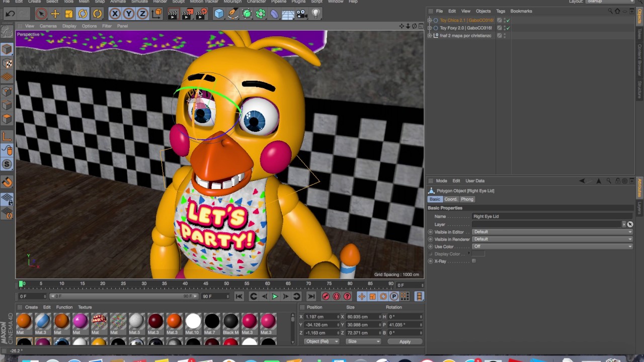Open the Character menu
Image resolution: width=644 pixels, height=362 pixels.
coord(256,2)
